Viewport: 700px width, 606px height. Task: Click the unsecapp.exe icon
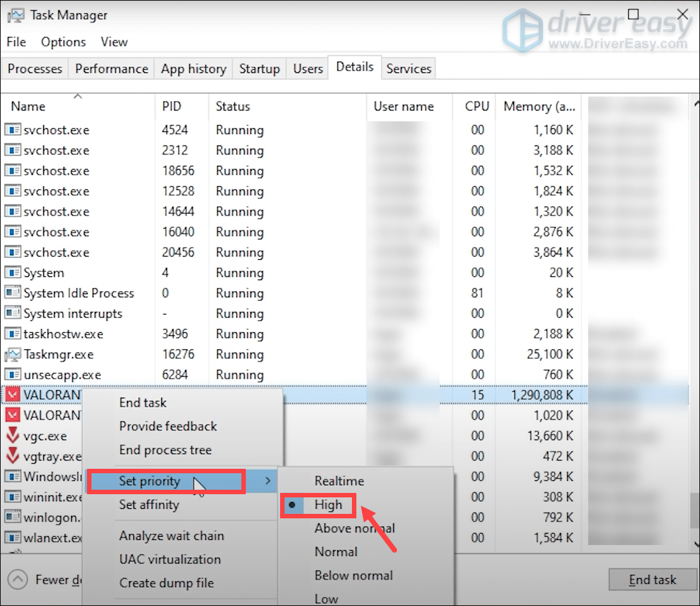coord(13,375)
